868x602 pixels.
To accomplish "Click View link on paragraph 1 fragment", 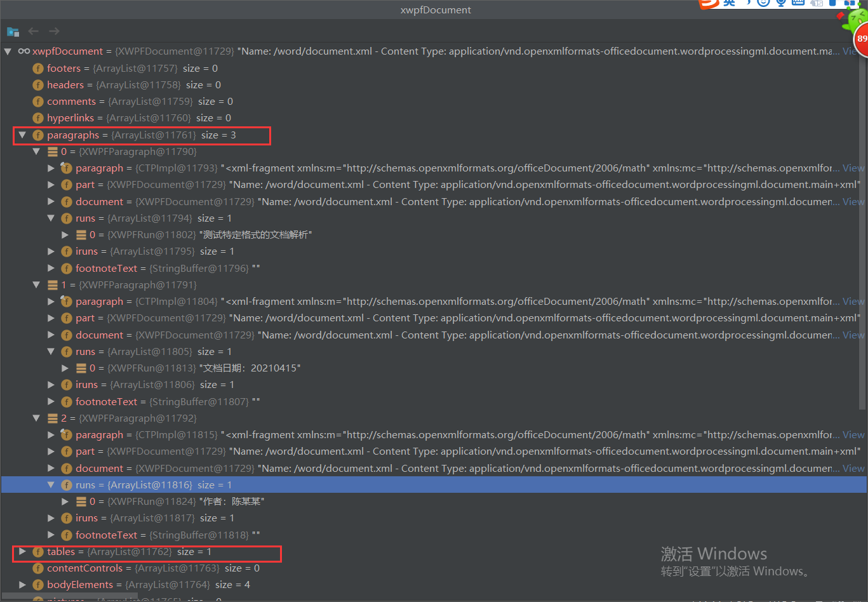I will coord(853,301).
